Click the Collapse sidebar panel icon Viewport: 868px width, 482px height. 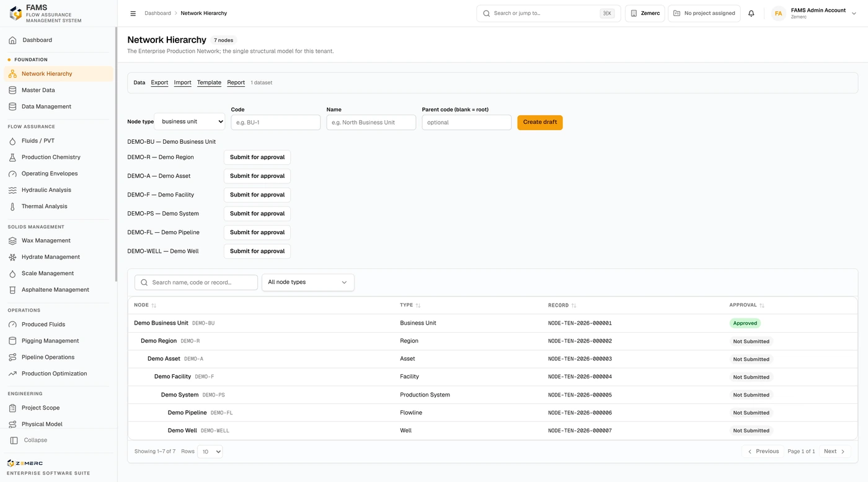tap(14, 440)
